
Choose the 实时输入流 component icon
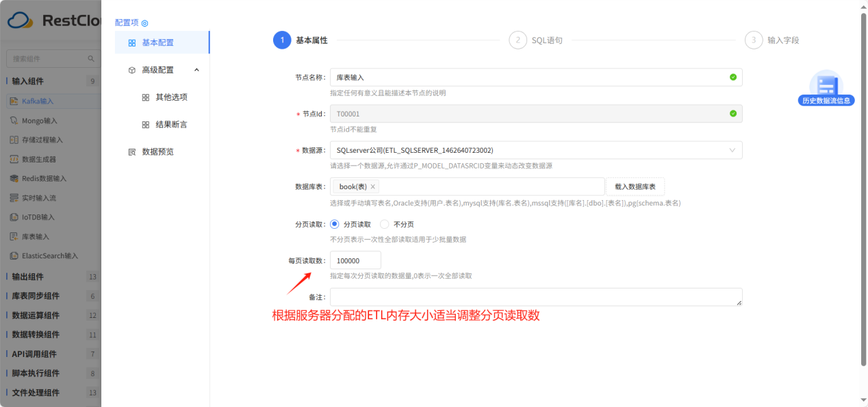point(14,197)
